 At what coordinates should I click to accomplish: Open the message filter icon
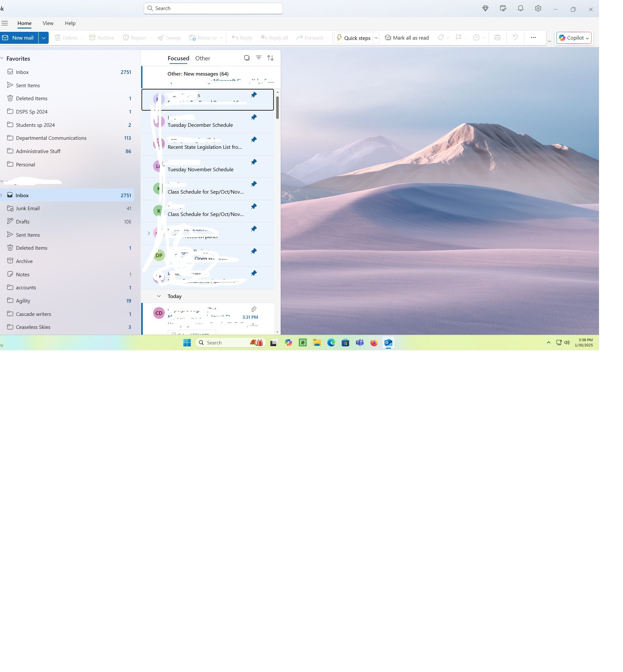point(259,58)
